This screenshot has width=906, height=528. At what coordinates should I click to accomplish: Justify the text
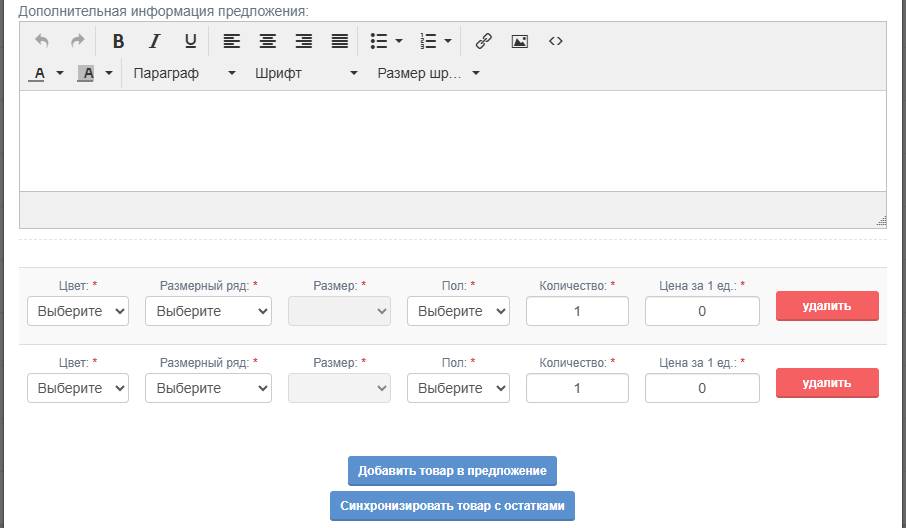[340, 41]
